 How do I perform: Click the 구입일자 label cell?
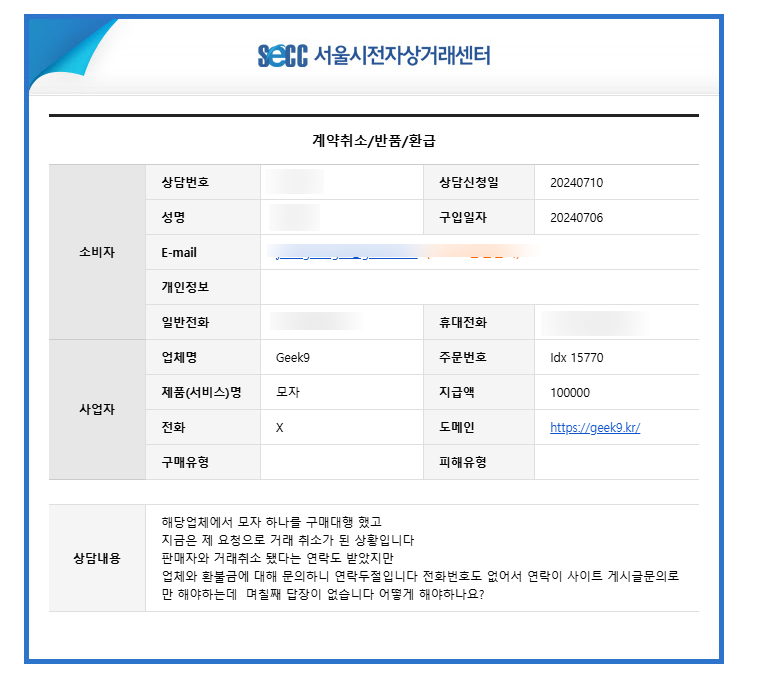(x=479, y=217)
